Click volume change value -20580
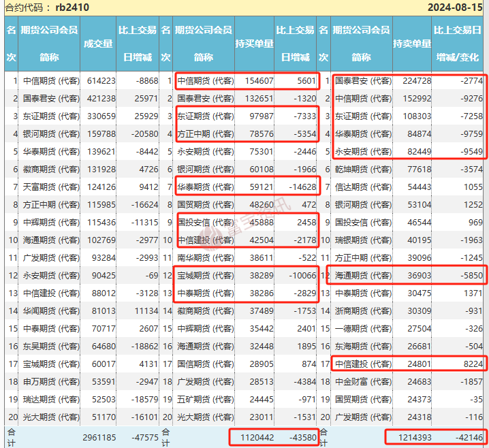Screen dimensions: 489x448 click(144, 134)
